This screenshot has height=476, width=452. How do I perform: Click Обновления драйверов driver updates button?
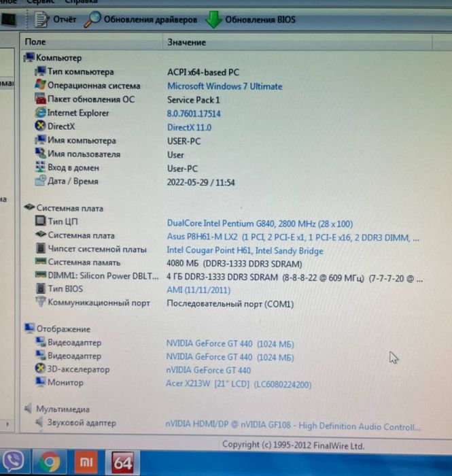(141, 20)
